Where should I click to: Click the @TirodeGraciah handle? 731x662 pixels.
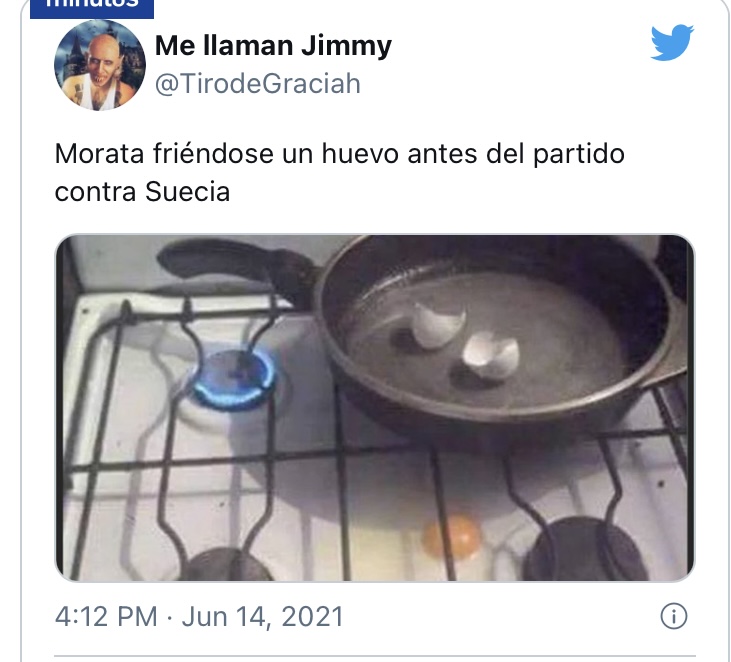pos(257,84)
